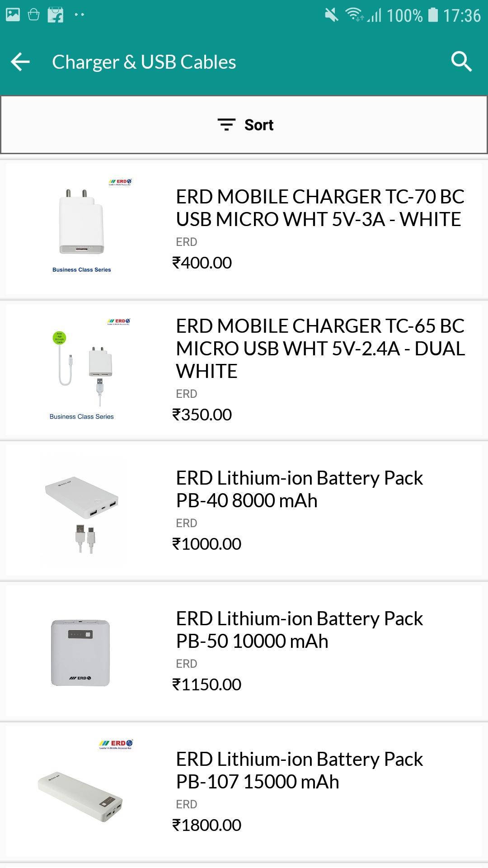Open the image notification icon

pos(13,15)
